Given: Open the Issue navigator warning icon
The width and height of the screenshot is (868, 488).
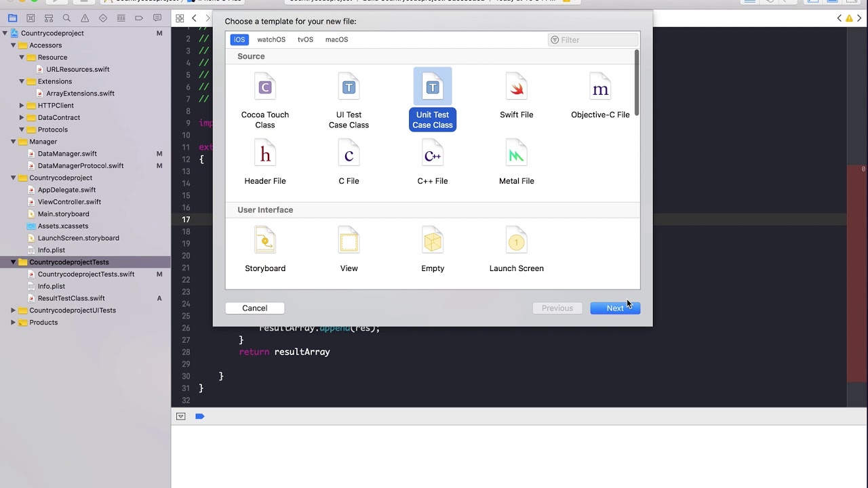Looking at the screenshot, I should point(85,18).
